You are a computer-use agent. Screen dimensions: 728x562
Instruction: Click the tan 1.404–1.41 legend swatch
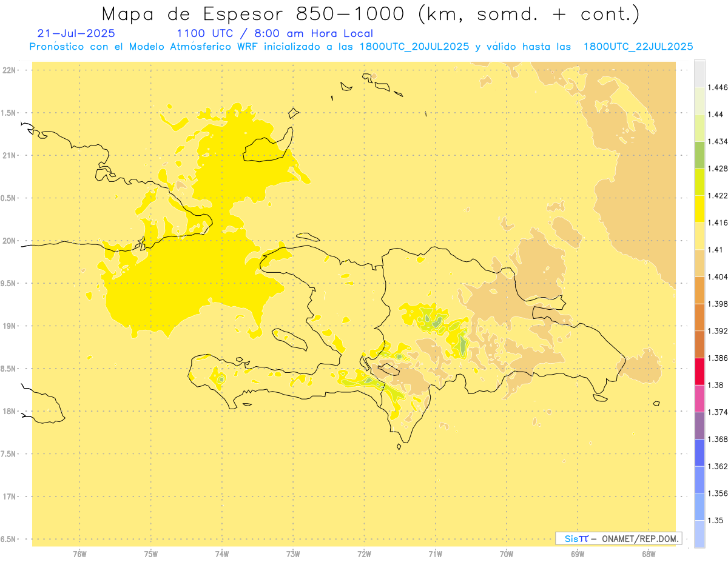699,263
